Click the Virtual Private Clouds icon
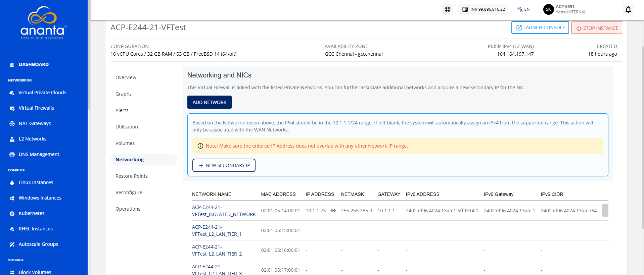This screenshot has width=644, height=275. (12, 93)
